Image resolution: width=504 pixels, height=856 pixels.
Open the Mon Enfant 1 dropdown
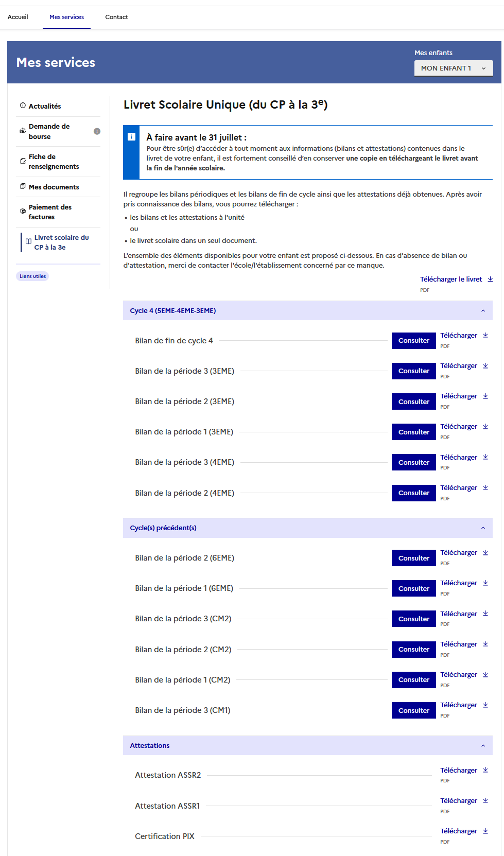pyautogui.click(x=454, y=68)
